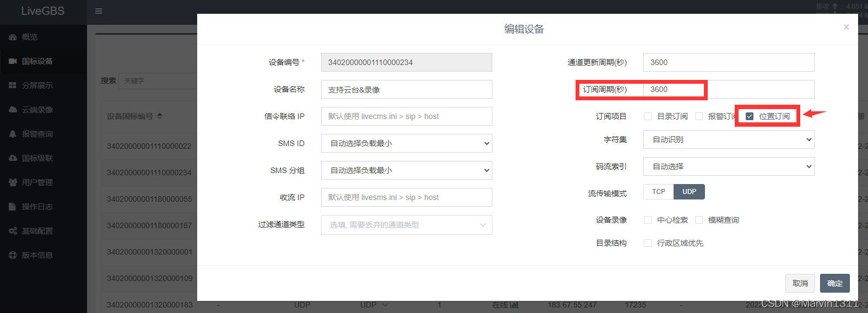Click the 设备编号 field
The width and height of the screenshot is (868, 313).
(x=406, y=62)
